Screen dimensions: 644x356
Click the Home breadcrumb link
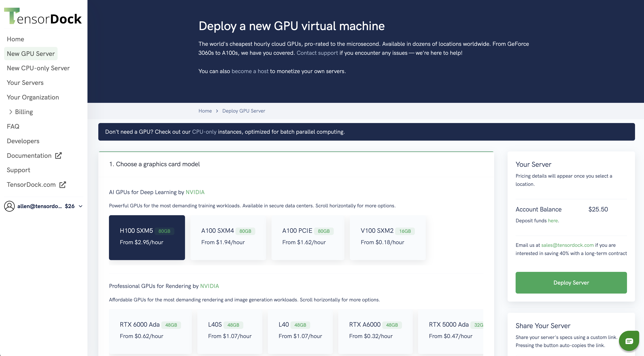click(205, 111)
